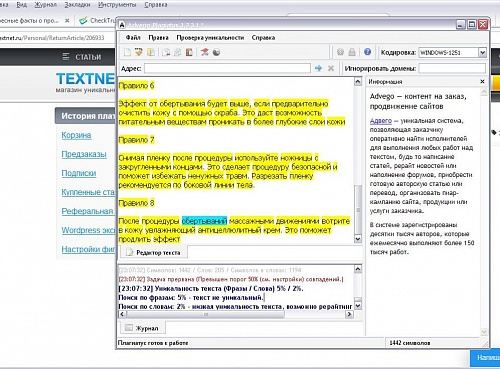
Task: Click the Игнорировать домены input field
Action: click(x=452, y=68)
